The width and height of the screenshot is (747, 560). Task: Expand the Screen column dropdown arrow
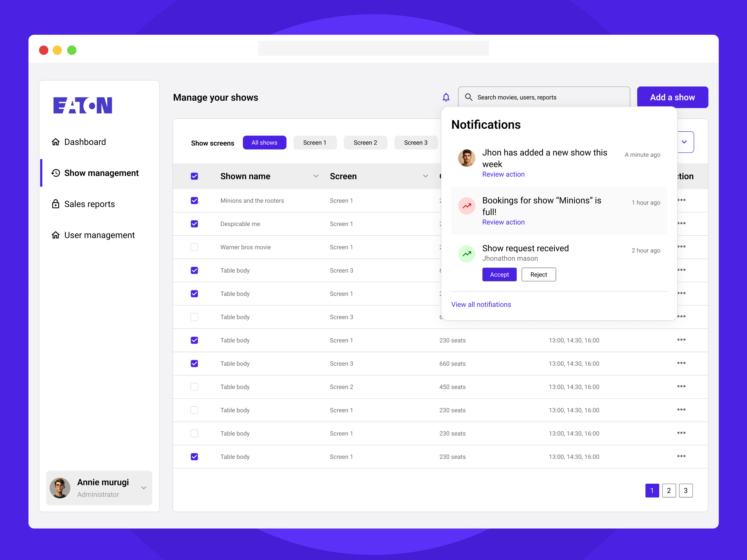coord(425,176)
